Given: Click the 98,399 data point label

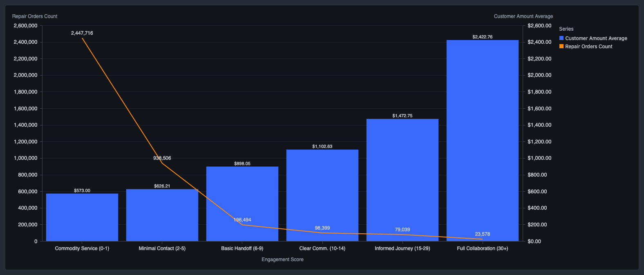Looking at the screenshot, I should pos(322,228).
